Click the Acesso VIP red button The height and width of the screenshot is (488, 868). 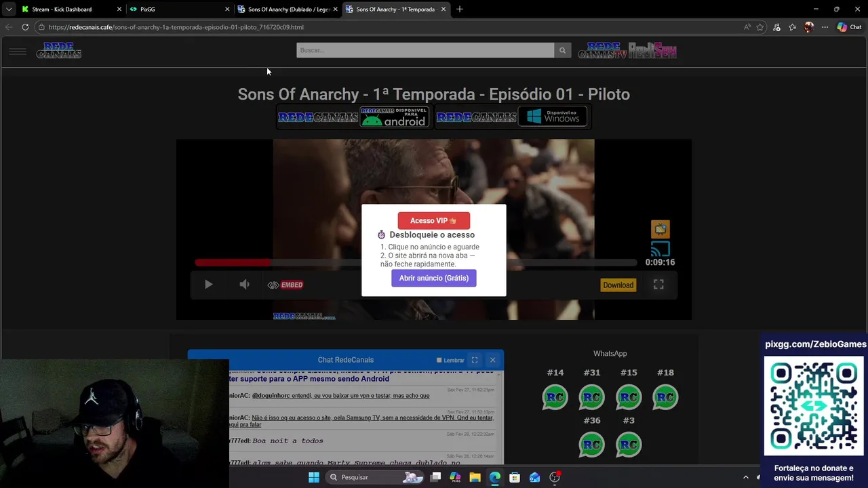434,220
